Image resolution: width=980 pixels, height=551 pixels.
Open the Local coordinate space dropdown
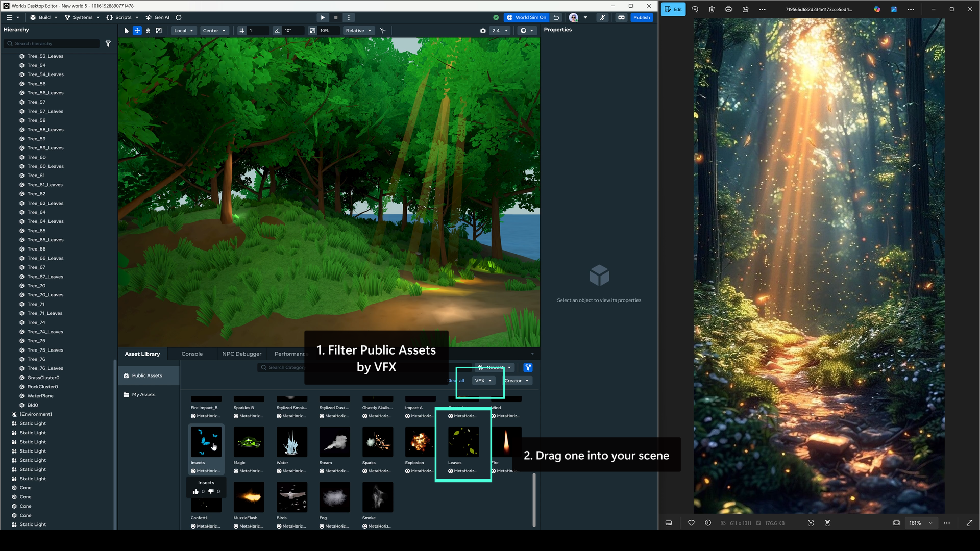coord(184,31)
